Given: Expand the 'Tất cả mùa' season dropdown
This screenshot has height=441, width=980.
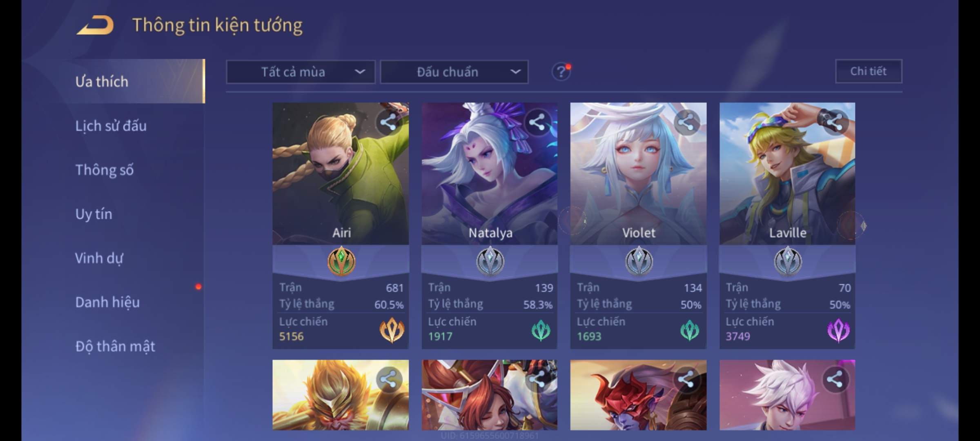Looking at the screenshot, I should click(301, 72).
